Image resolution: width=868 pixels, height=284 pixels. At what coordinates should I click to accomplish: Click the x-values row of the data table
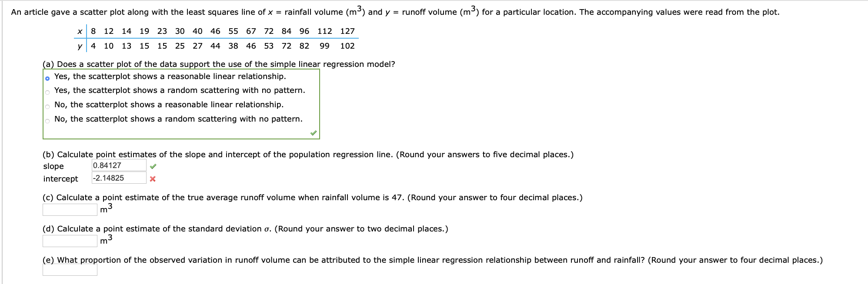[x=217, y=31]
